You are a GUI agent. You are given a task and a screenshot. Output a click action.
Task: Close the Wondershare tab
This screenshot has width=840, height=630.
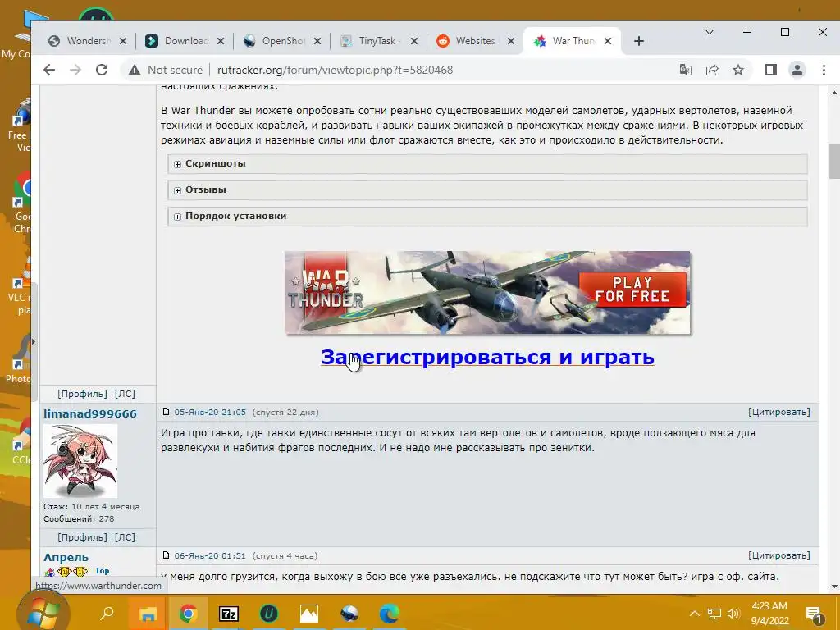tap(123, 41)
